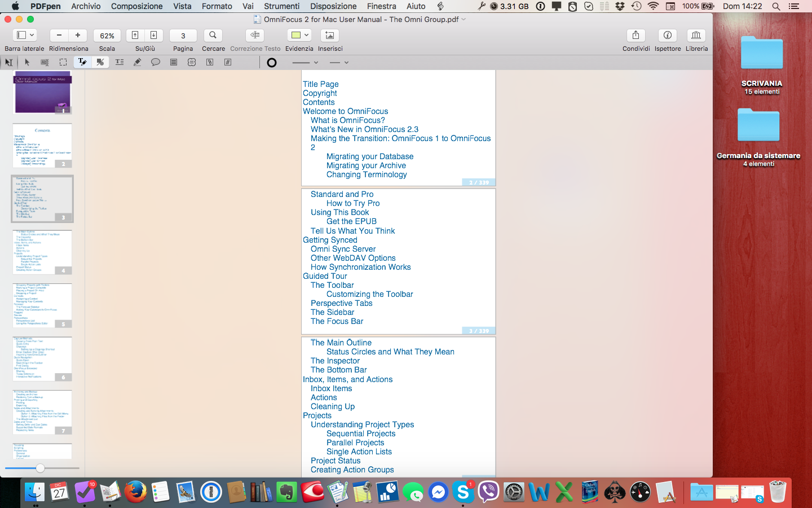The height and width of the screenshot is (508, 812).
Task: Follow the 'Welcome to OmniFocus' contents link
Action: tap(345, 111)
